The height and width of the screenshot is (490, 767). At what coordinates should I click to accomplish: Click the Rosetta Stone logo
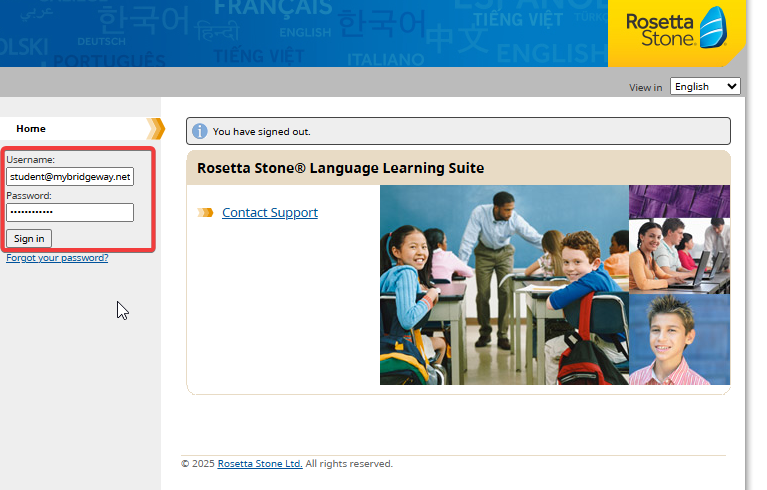[676, 28]
